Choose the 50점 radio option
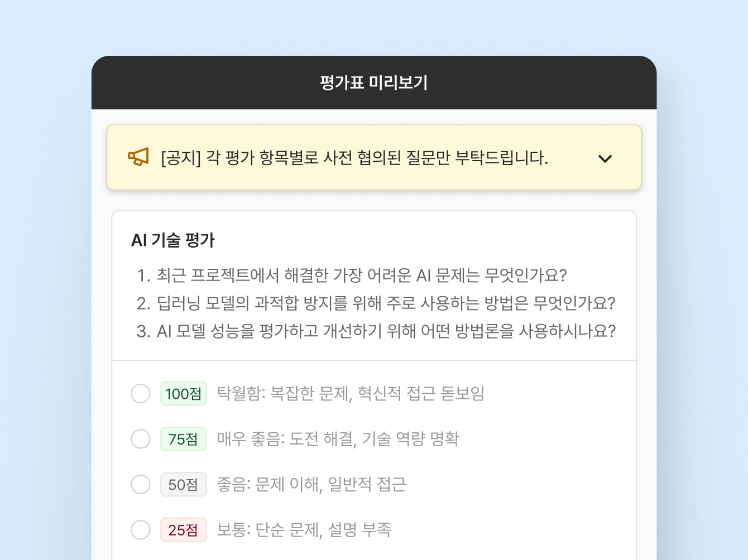Image resolution: width=748 pixels, height=560 pixels. 141,484
